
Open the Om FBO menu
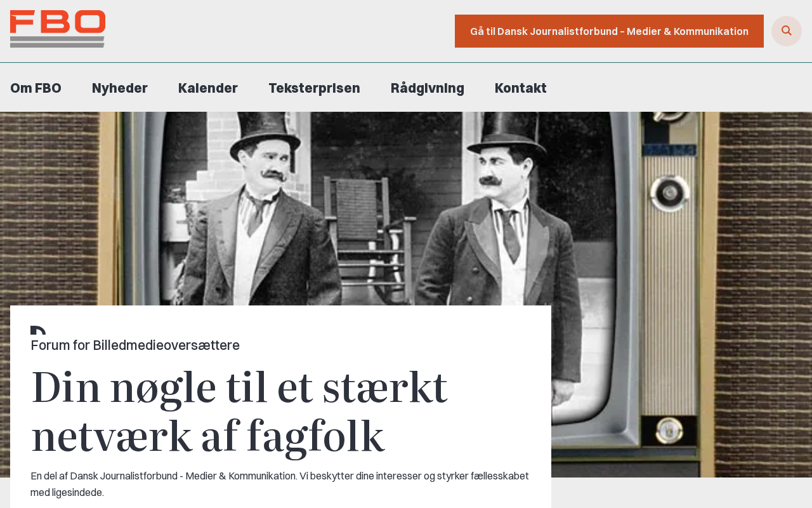pyautogui.click(x=36, y=88)
